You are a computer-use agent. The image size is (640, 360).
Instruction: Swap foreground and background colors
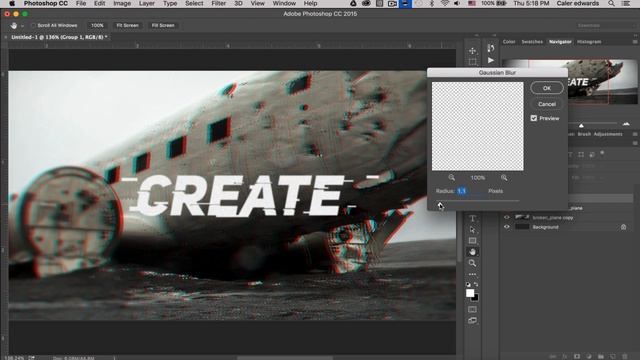point(476,284)
